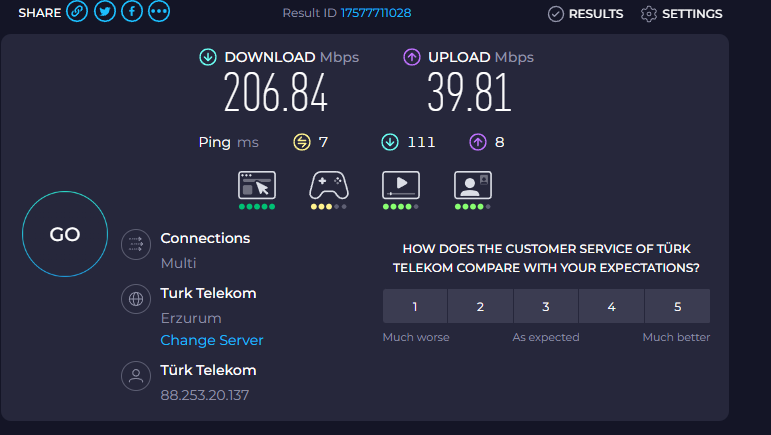Open the SETTINGS page

(x=682, y=14)
